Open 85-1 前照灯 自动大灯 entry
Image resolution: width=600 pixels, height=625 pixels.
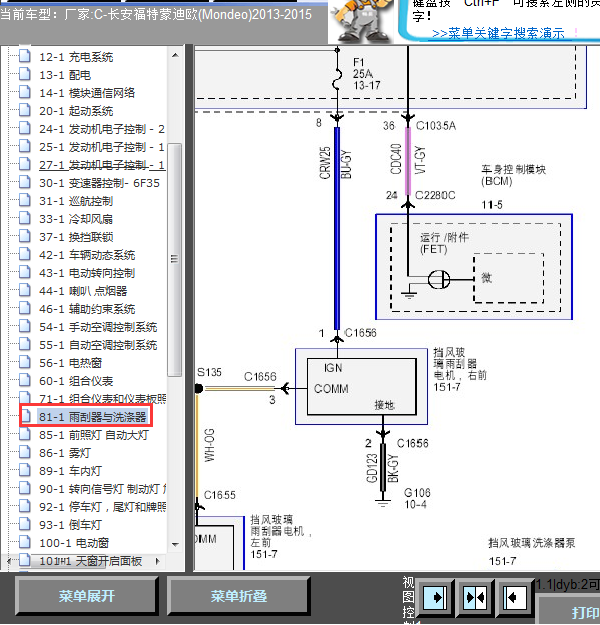pyautogui.click(x=94, y=435)
